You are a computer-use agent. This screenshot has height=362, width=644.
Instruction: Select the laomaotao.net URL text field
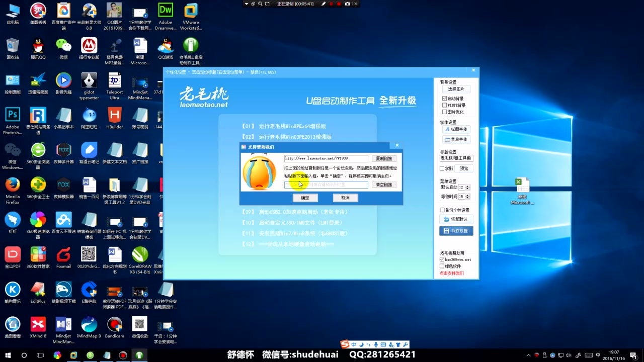tap(326, 158)
